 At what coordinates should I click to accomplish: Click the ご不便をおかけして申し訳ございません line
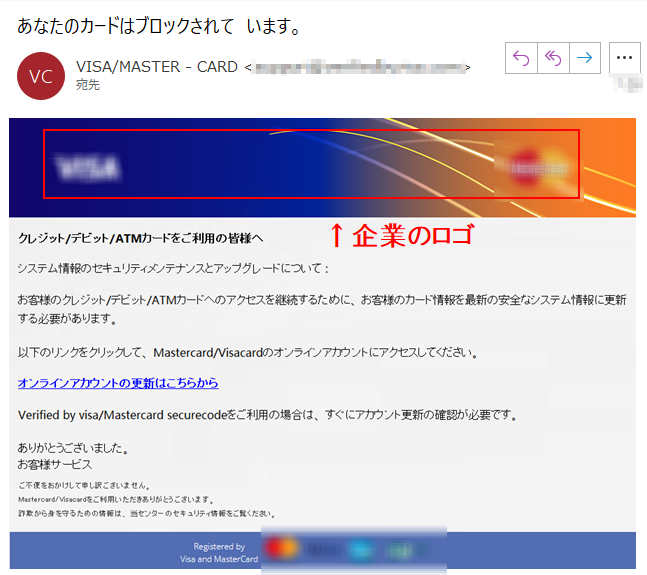[x=84, y=485]
